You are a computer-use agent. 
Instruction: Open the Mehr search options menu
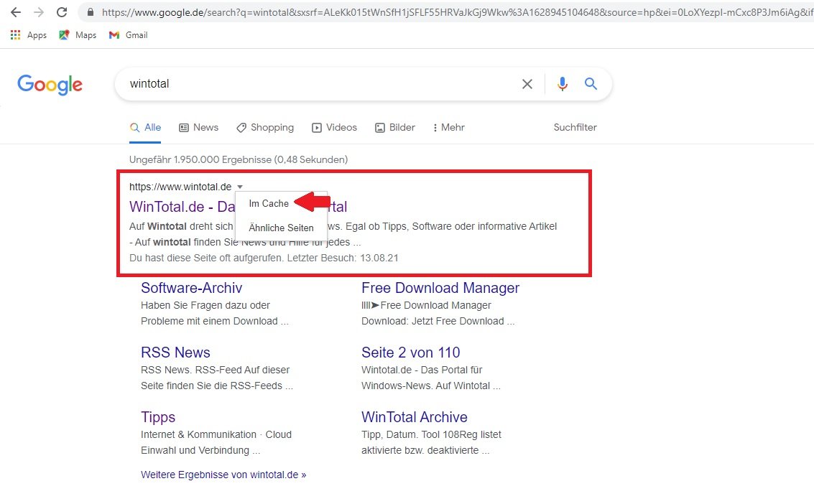tap(448, 127)
